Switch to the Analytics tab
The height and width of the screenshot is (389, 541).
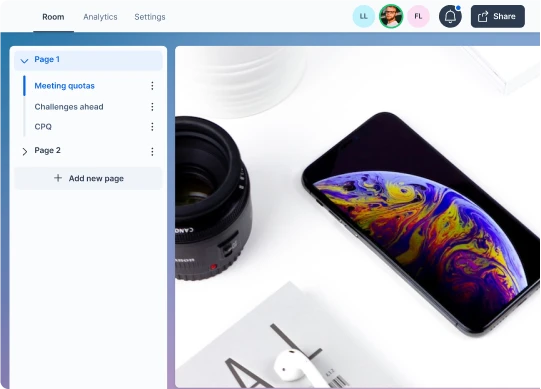click(x=100, y=17)
